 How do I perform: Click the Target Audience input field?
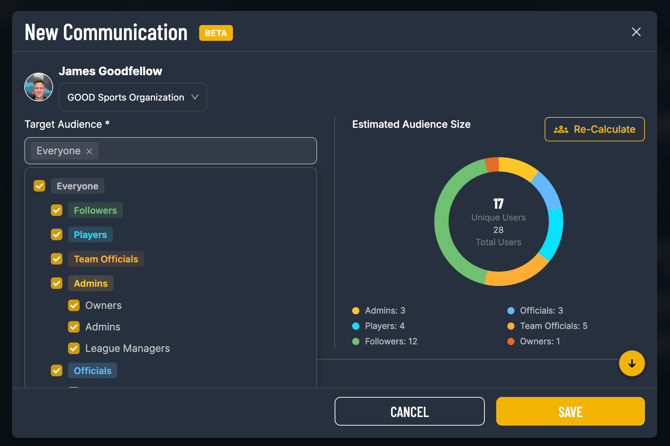(x=200, y=151)
